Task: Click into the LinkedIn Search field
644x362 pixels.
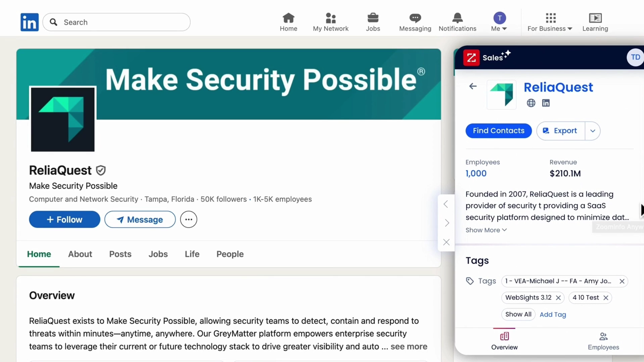Action: click(x=116, y=22)
